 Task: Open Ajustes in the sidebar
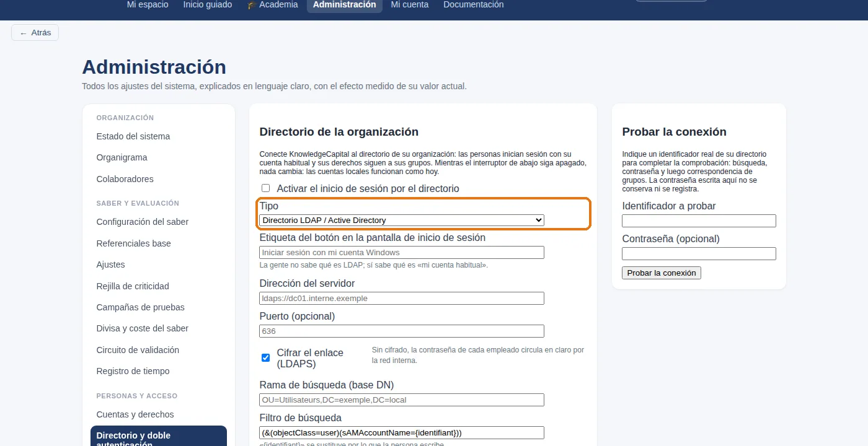pyautogui.click(x=159, y=265)
